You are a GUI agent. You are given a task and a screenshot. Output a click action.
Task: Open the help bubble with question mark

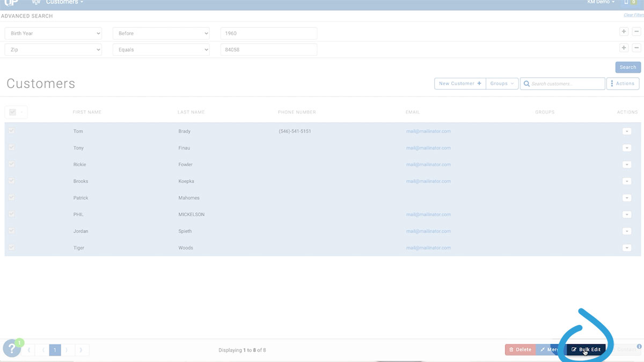coord(12,348)
